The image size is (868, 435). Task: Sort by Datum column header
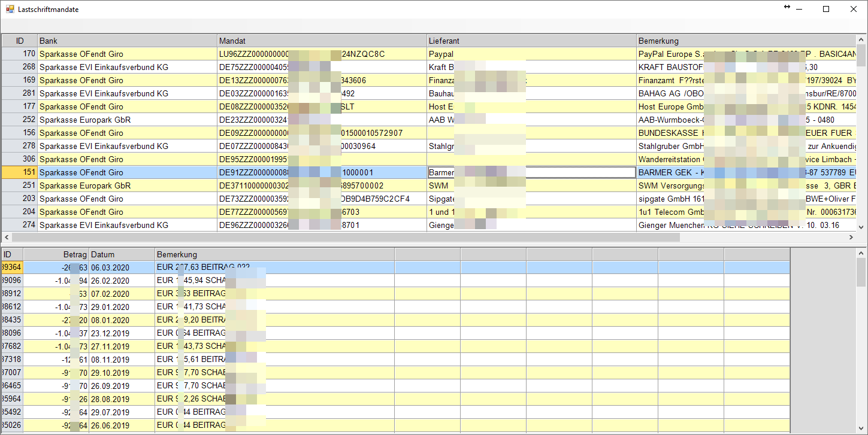122,254
